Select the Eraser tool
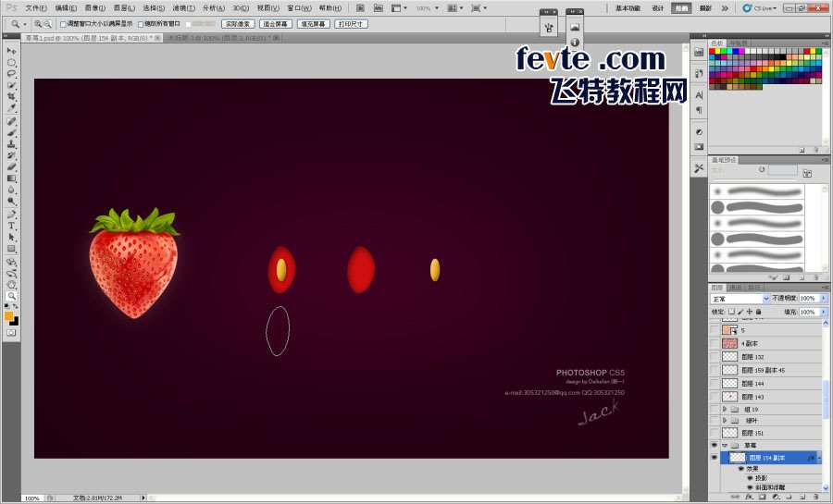Viewport: 833px width, 504px height. [x=11, y=167]
